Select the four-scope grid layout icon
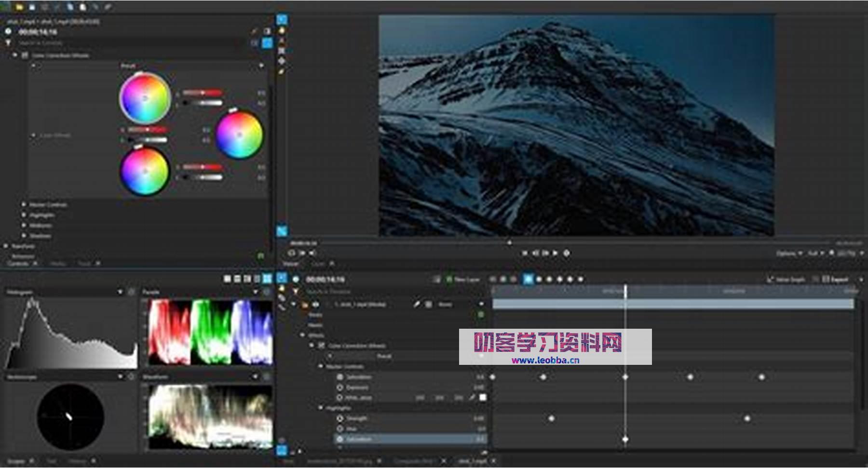This screenshot has width=868, height=468. point(267,279)
